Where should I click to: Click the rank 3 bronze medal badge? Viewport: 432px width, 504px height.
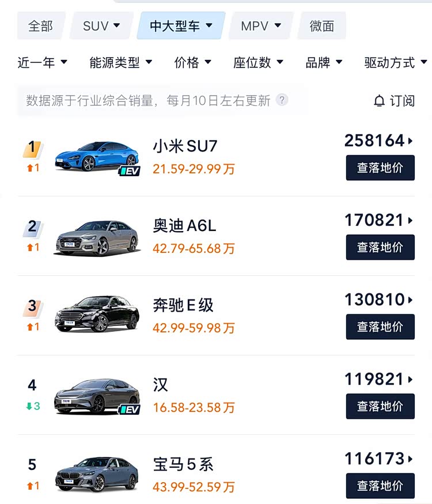(32, 306)
